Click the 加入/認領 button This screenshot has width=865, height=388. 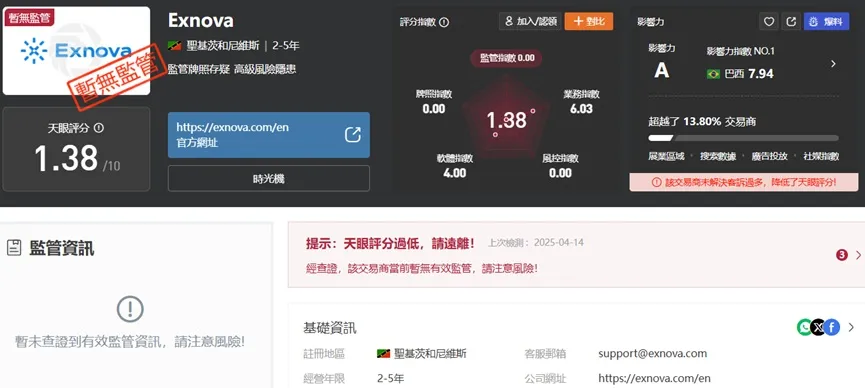(x=530, y=22)
